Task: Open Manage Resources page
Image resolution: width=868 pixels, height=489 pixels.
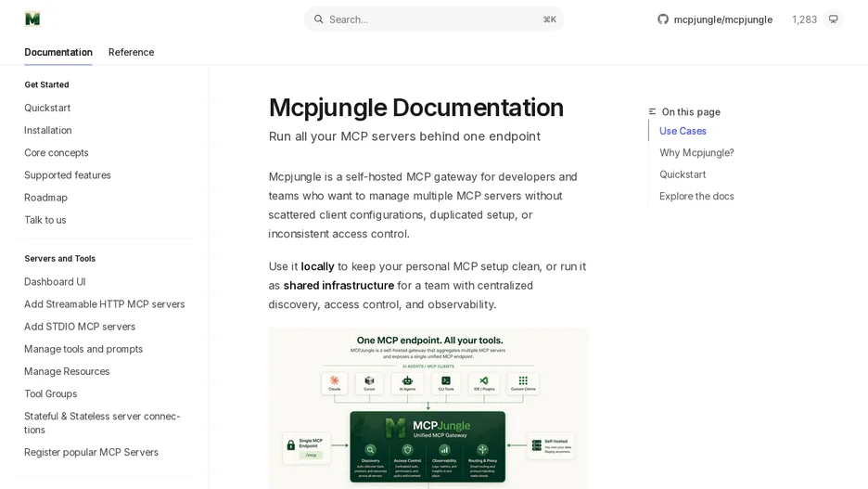Action: click(67, 371)
